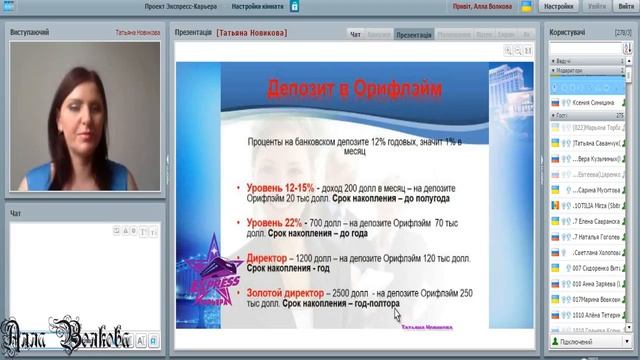The height and width of the screenshot is (360, 640).
Task: Focus the users search field
Action: pyautogui.click(x=586, y=49)
